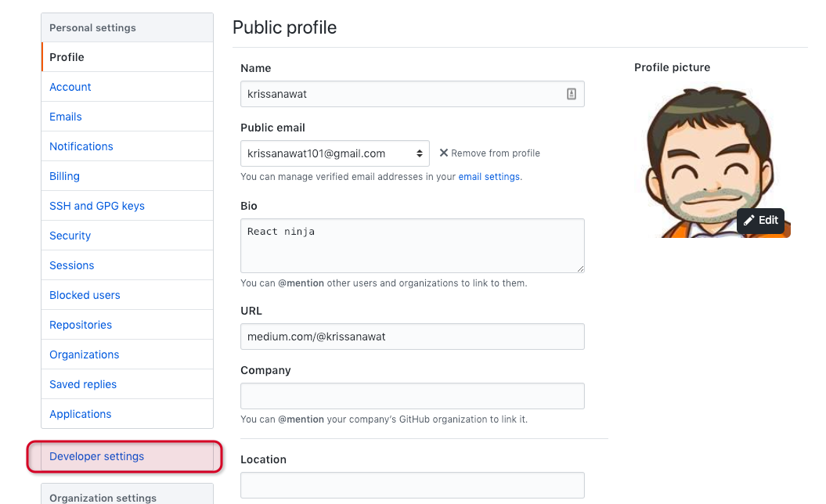Viewport: 826px width, 504px height.
Task: Go to Account settings
Action: (70, 87)
